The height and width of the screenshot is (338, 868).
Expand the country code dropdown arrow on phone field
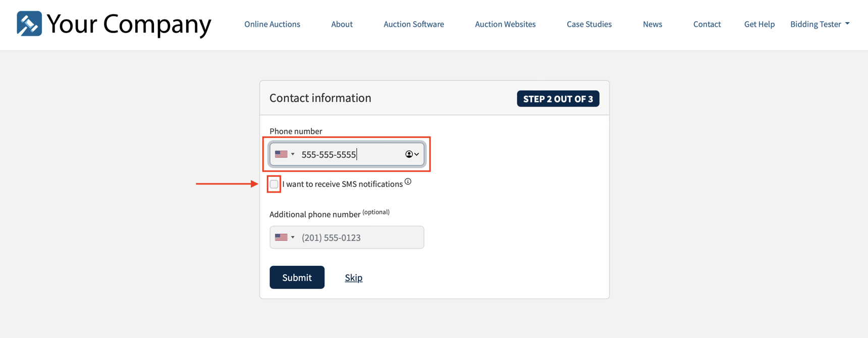point(293,154)
